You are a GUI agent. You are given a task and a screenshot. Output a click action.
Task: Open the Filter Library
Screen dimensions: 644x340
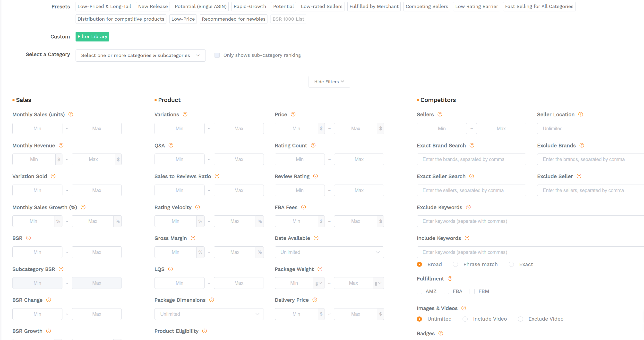click(x=92, y=36)
